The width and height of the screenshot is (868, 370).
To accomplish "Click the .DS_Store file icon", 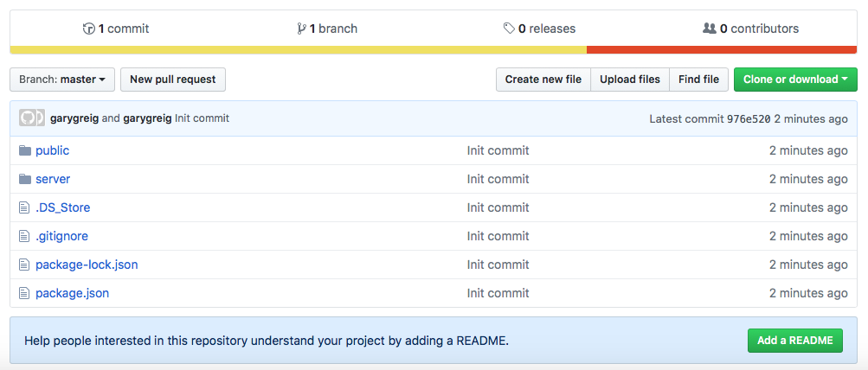I will coord(24,207).
